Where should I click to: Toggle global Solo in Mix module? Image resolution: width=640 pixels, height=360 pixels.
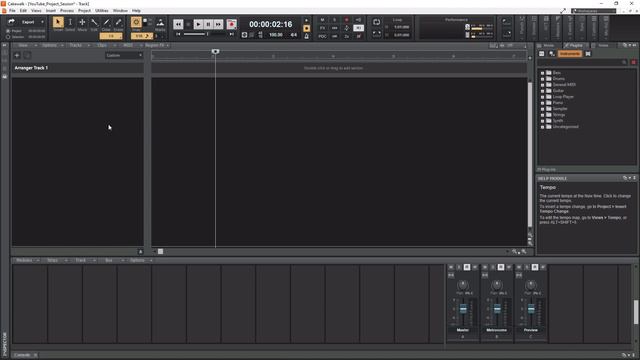click(x=335, y=20)
